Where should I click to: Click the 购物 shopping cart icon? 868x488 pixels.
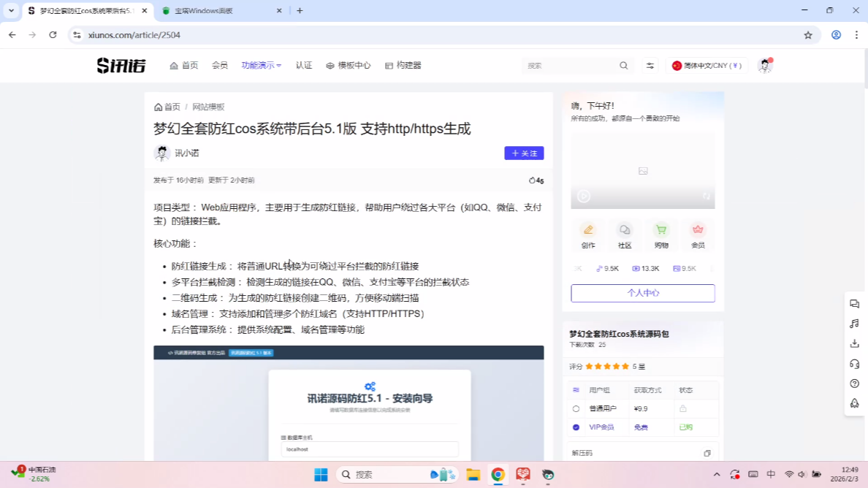coord(661,230)
